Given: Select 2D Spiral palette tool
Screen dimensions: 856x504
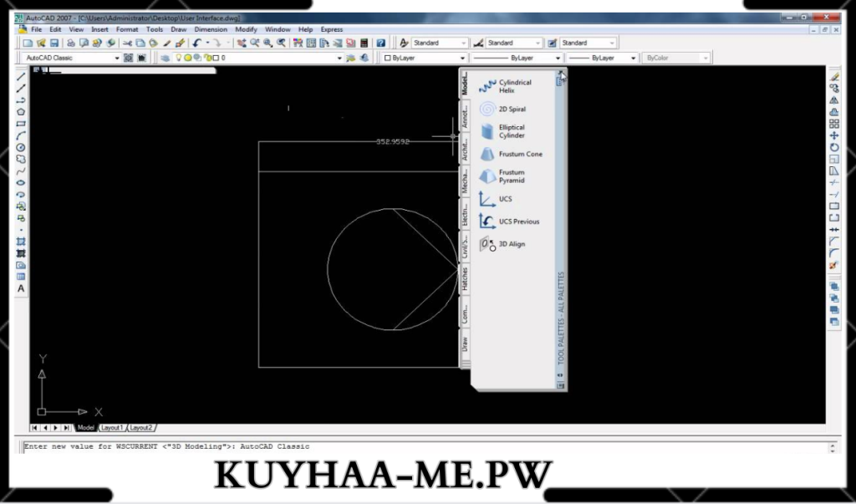Looking at the screenshot, I should (x=502, y=109).
